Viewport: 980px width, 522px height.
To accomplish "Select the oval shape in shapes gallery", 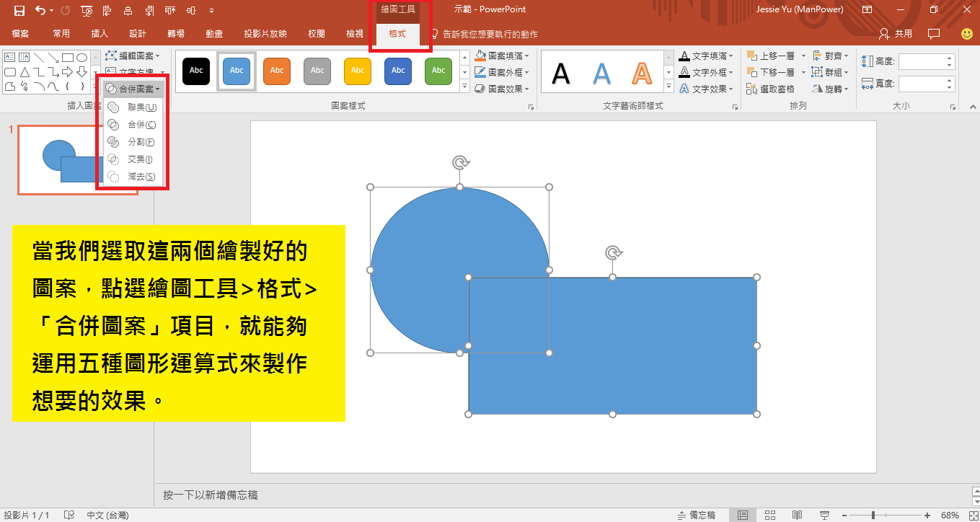I will [x=82, y=57].
